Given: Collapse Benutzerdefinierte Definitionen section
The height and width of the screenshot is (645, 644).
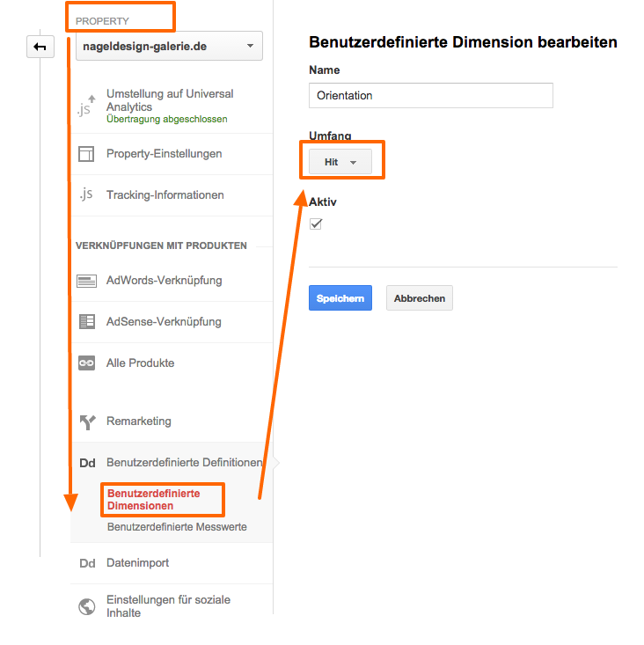Looking at the screenshot, I should [183, 463].
